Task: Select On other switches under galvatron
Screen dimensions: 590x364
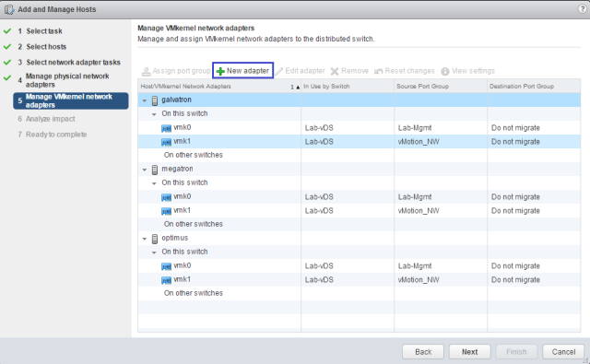Action: [x=193, y=155]
